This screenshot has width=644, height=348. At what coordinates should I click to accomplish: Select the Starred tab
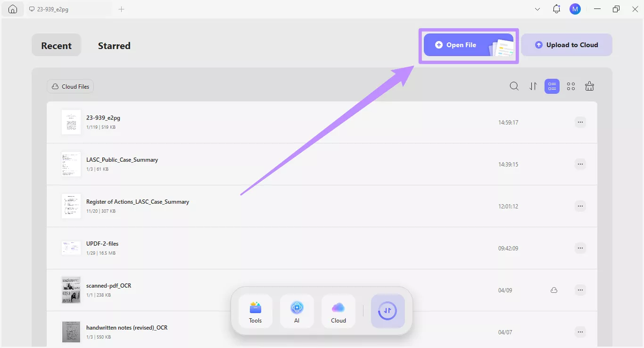114,46
